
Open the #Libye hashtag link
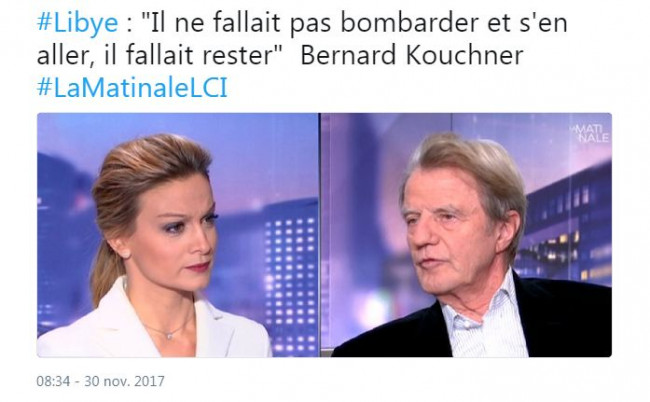78,22
